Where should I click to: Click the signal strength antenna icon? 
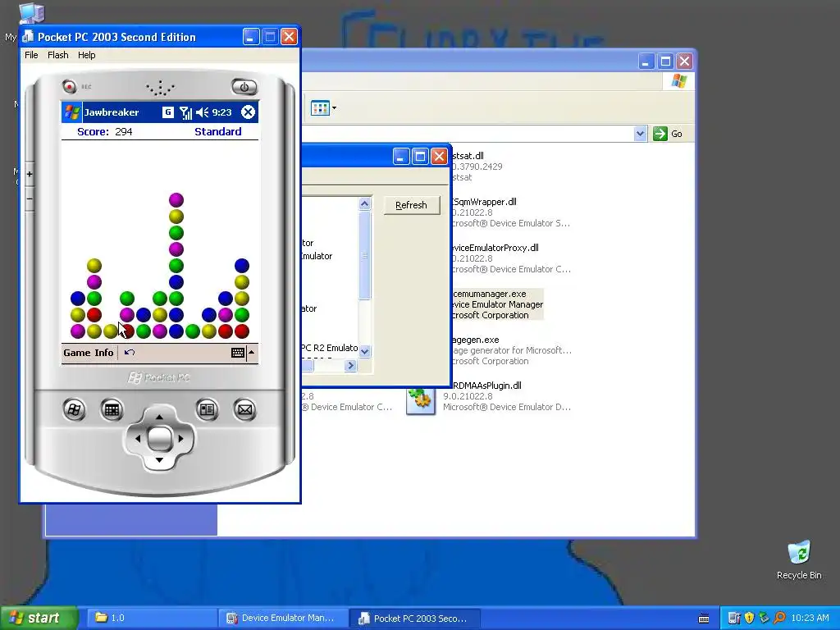point(185,112)
